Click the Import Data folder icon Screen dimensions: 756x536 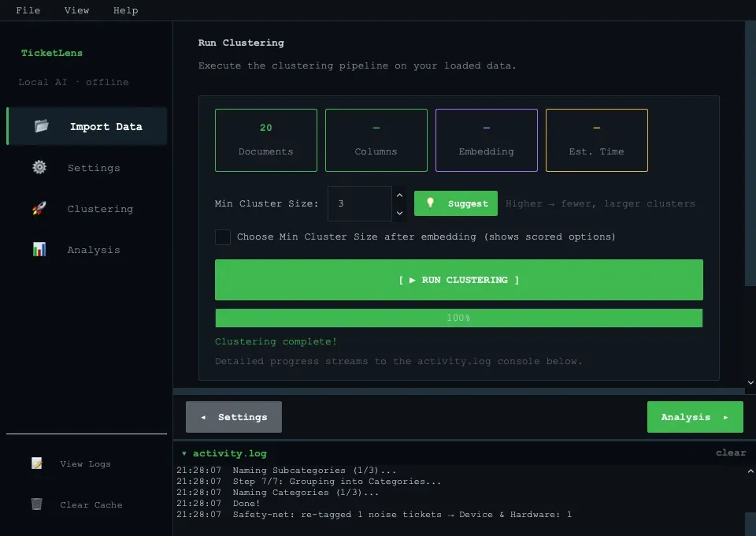pyautogui.click(x=42, y=126)
